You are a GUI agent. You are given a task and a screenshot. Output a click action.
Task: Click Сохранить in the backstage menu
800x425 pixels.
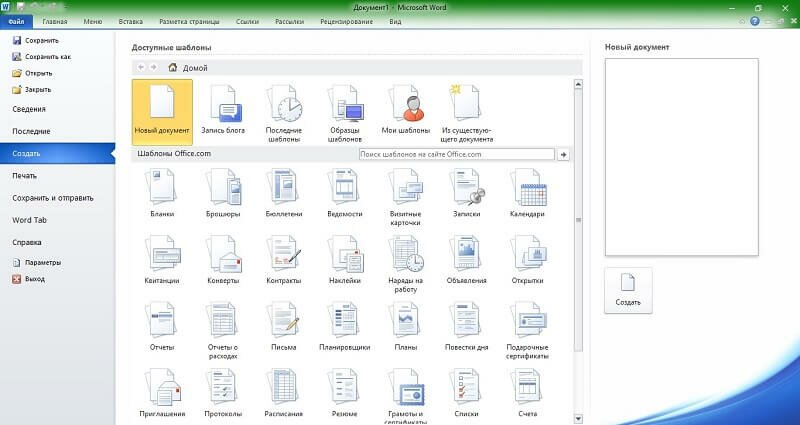click(x=36, y=40)
